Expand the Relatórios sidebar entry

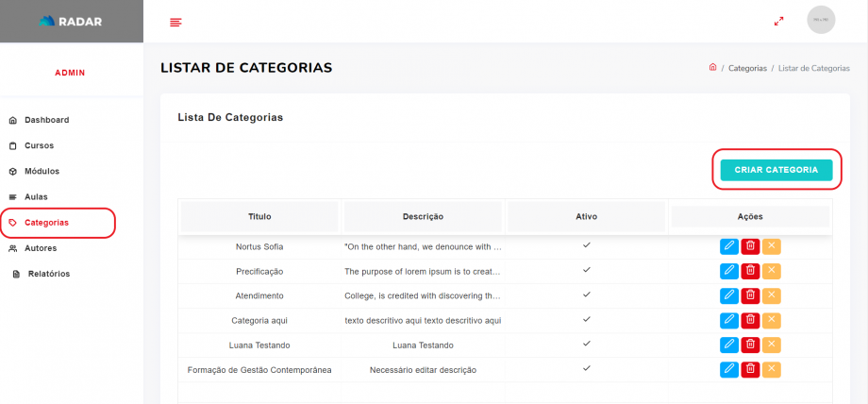click(x=48, y=274)
